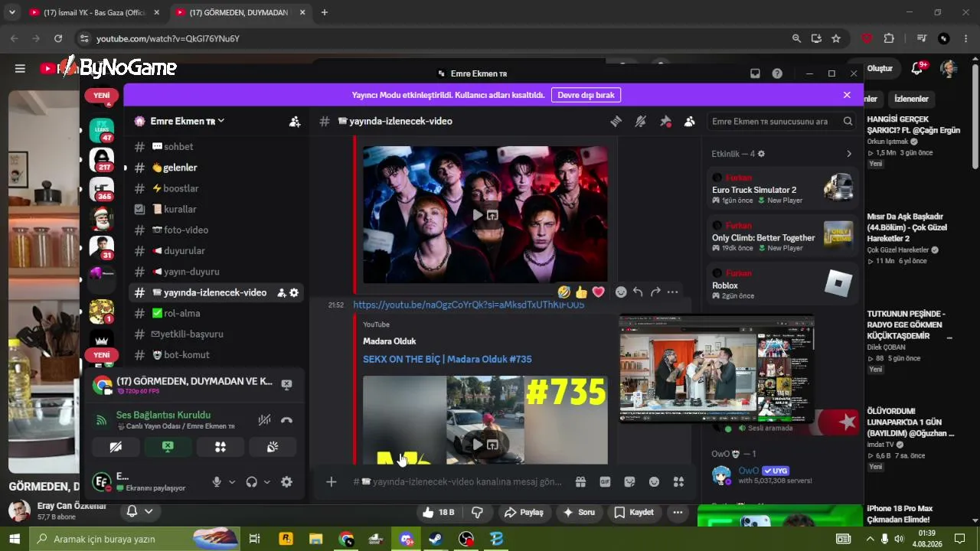Disconnect from voice channel

[x=286, y=419]
